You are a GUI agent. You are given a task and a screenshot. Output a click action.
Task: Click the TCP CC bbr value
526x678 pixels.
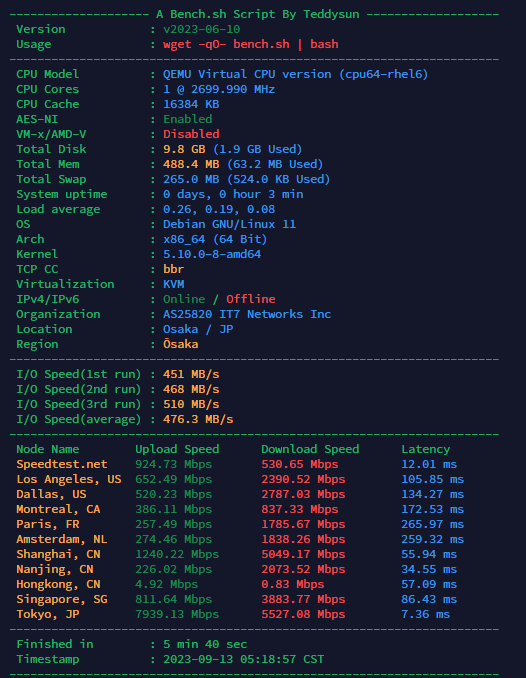click(x=173, y=269)
